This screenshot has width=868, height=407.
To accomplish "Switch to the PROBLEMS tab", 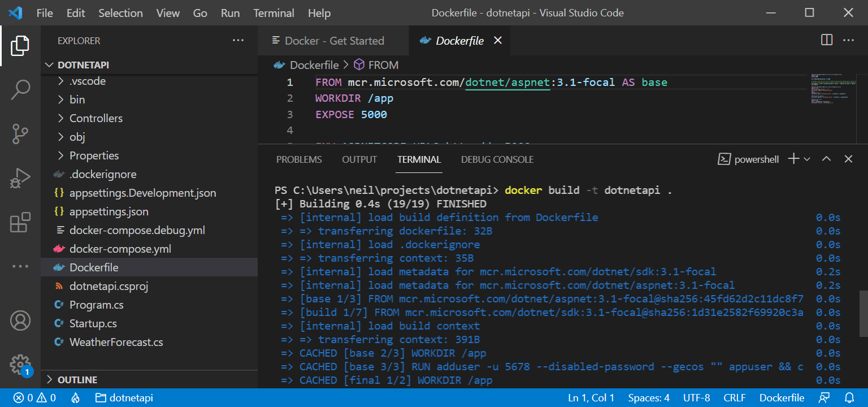I will tap(299, 159).
